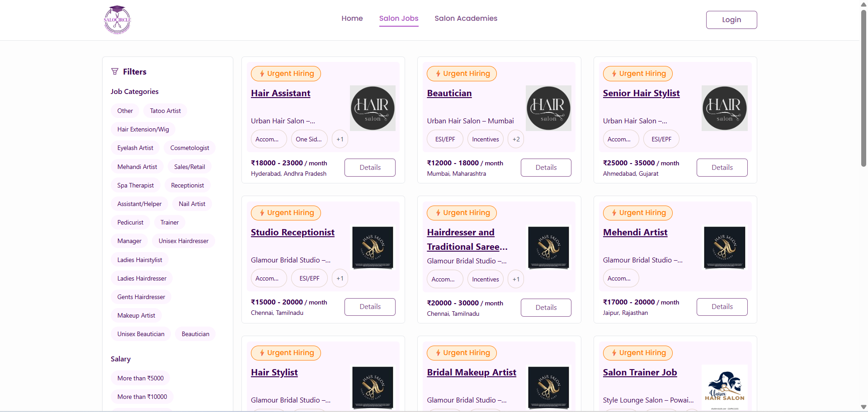This screenshot has width=868, height=412.
Task: Select the Makeup Artist category chip
Action: (x=137, y=315)
